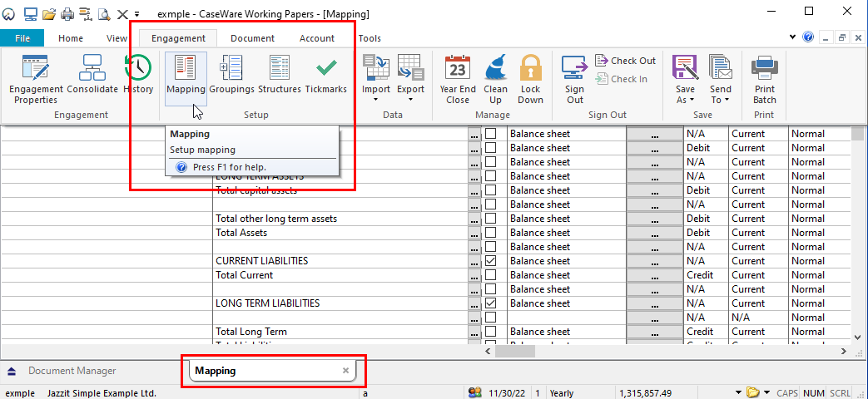This screenshot has width=868, height=399.
Task: Click Print Batch printer icon
Action: click(765, 66)
